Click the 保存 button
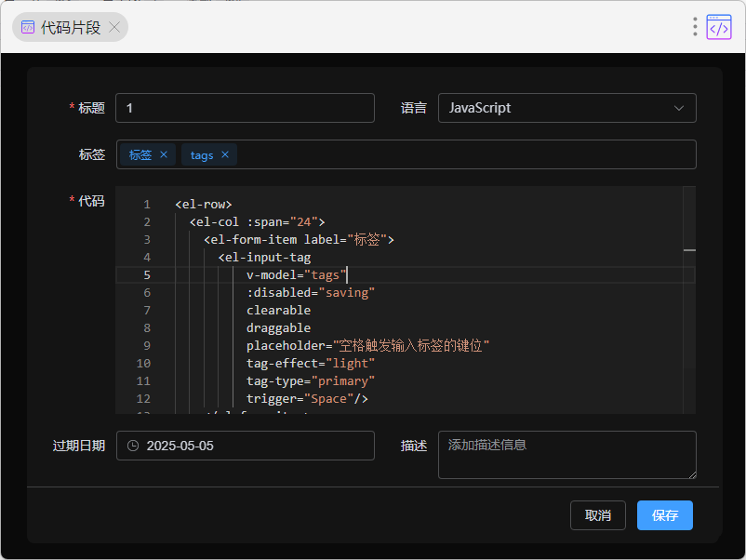 click(665, 515)
